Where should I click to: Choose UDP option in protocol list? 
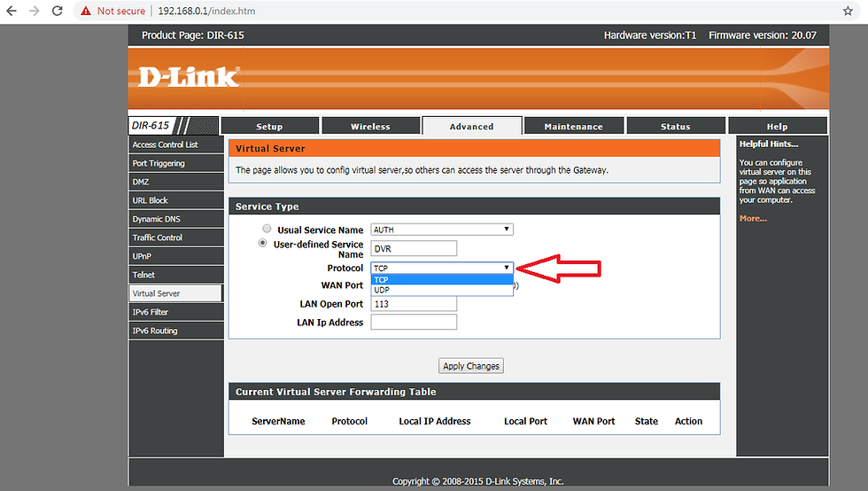tap(442, 290)
